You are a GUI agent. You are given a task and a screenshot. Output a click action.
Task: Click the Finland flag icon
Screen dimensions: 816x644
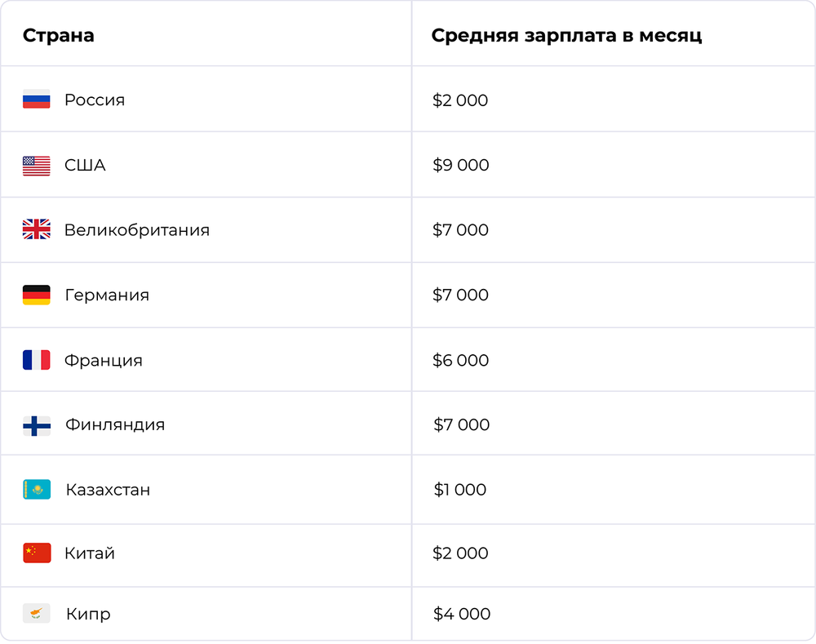[37, 425]
